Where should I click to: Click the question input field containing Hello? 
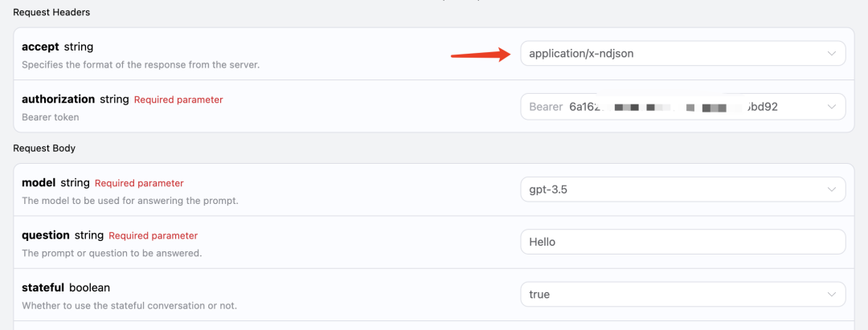pos(682,242)
